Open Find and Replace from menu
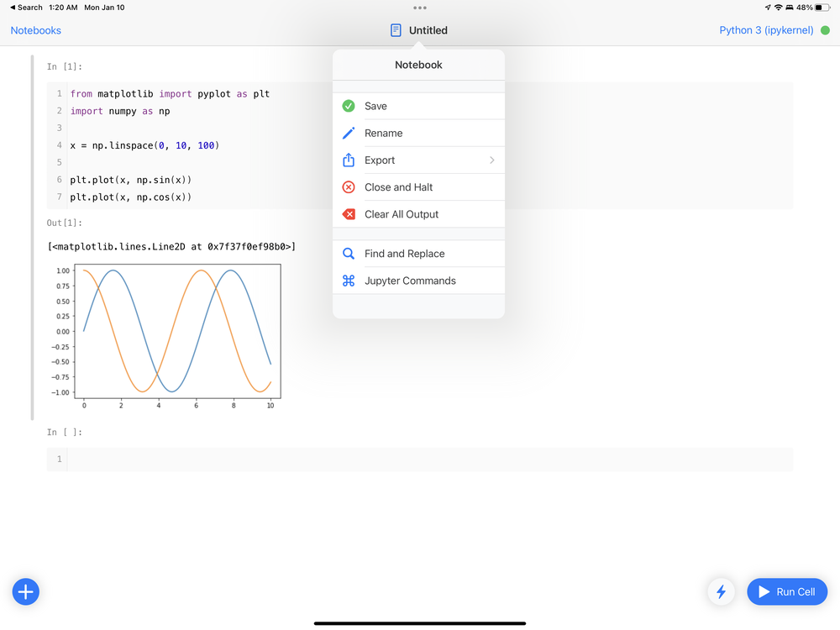840x630 pixels. pos(418,254)
